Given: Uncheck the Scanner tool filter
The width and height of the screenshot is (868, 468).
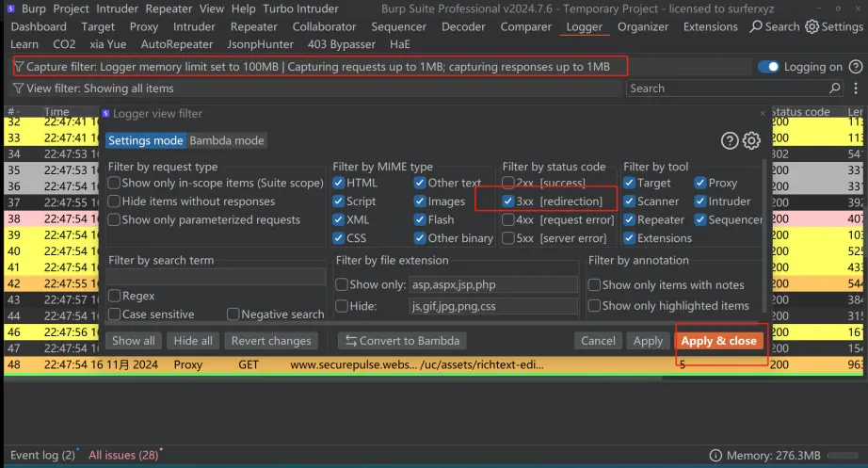Looking at the screenshot, I should coord(630,202).
